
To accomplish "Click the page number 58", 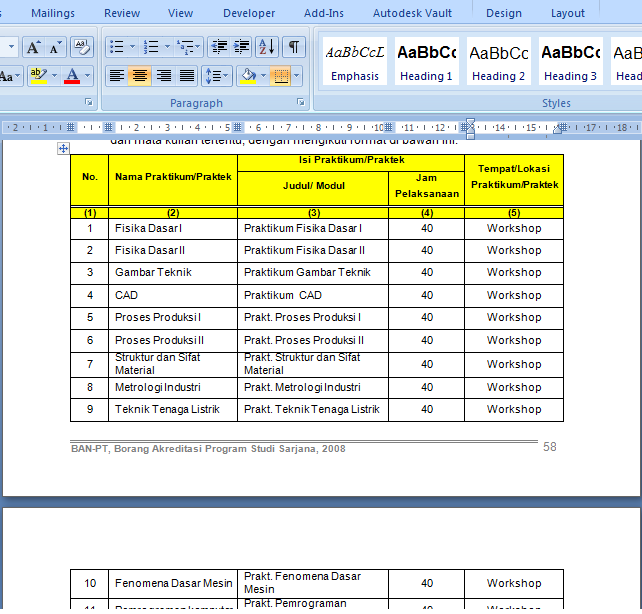I will [549, 447].
